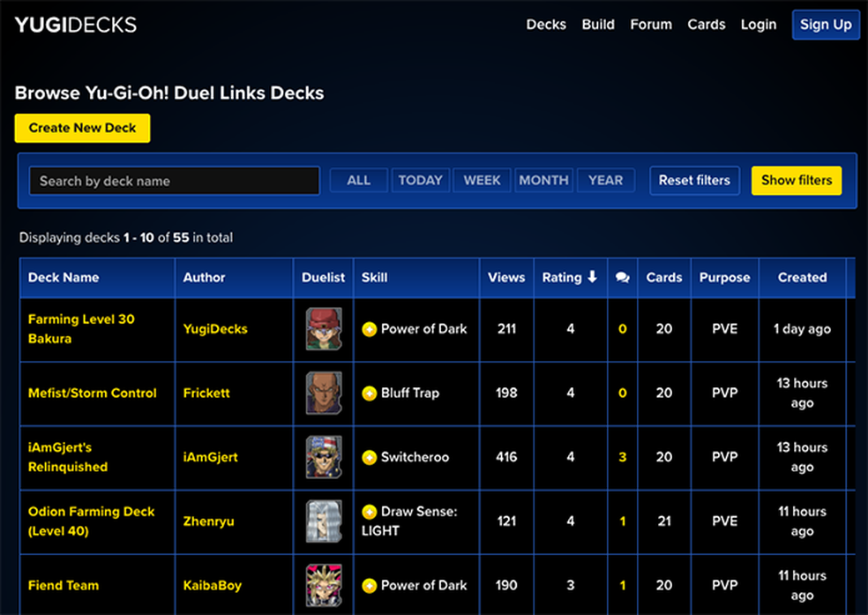
Task: Open iAmGjert's Relinquished deck
Action: point(68,457)
